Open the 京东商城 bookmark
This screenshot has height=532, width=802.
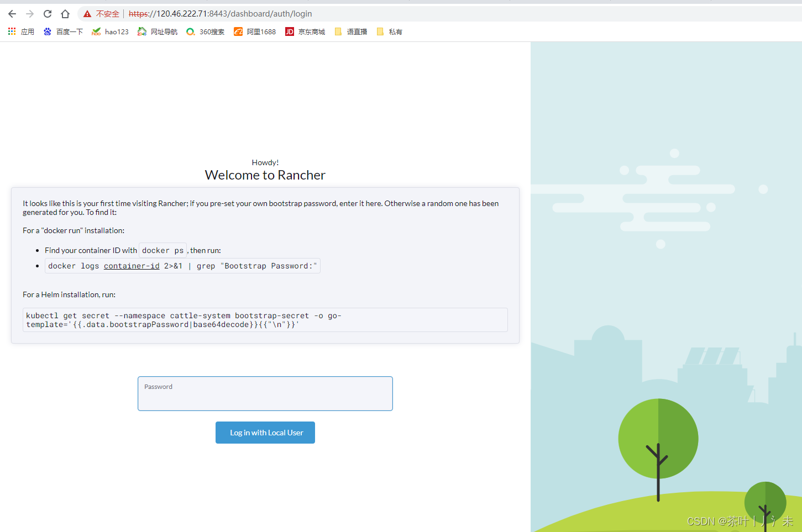[305, 31]
